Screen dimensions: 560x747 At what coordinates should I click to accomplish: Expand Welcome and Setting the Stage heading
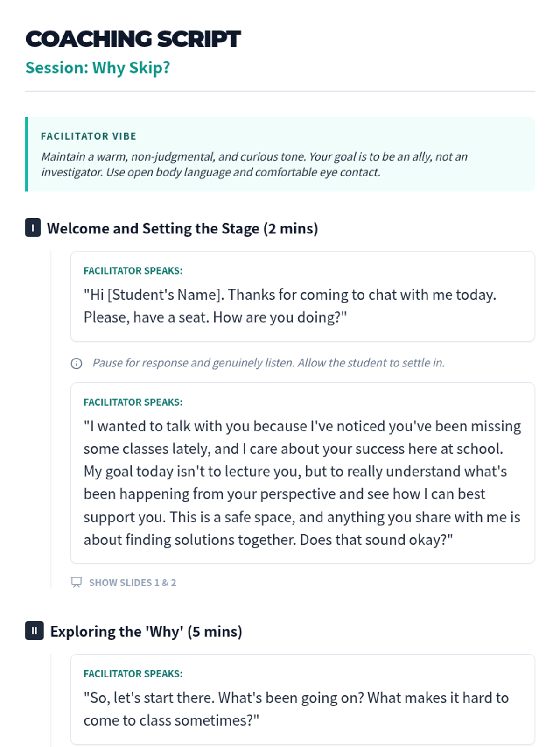pyautogui.click(x=182, y=228)
